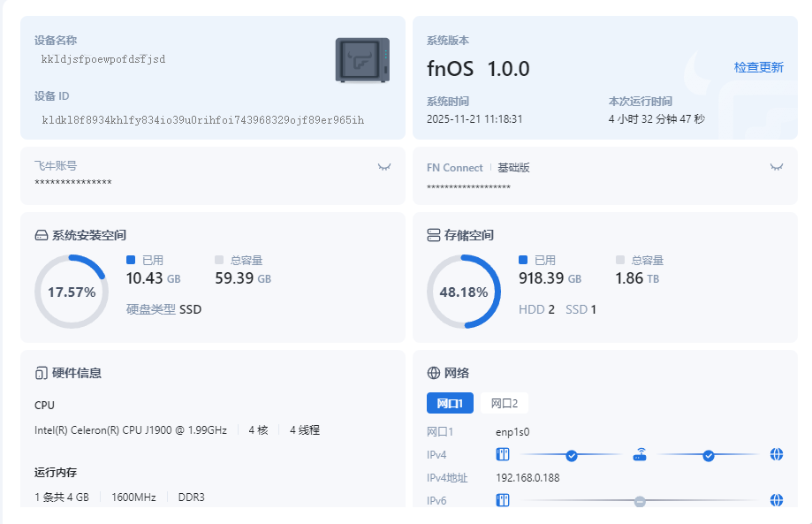Click the IPv4 row internet globe icon
The height and width of the screenshot is (524, 812).
[x=776, y=455]
